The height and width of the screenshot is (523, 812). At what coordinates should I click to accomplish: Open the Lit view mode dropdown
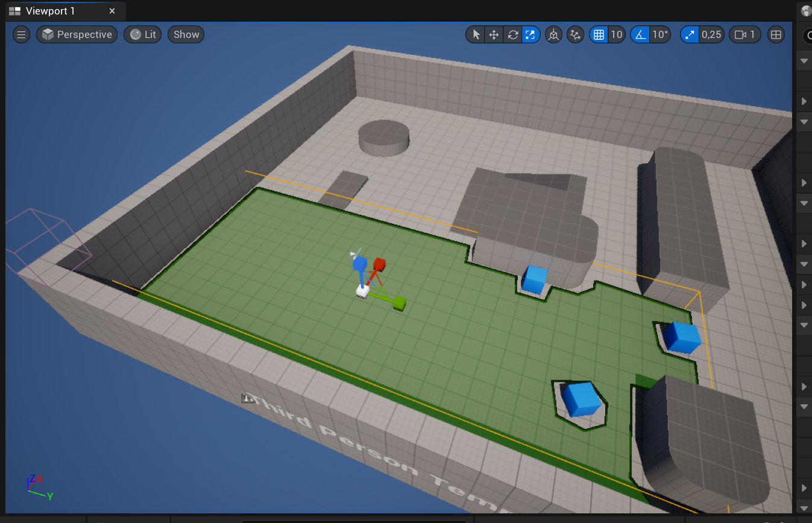coord(143,34)
